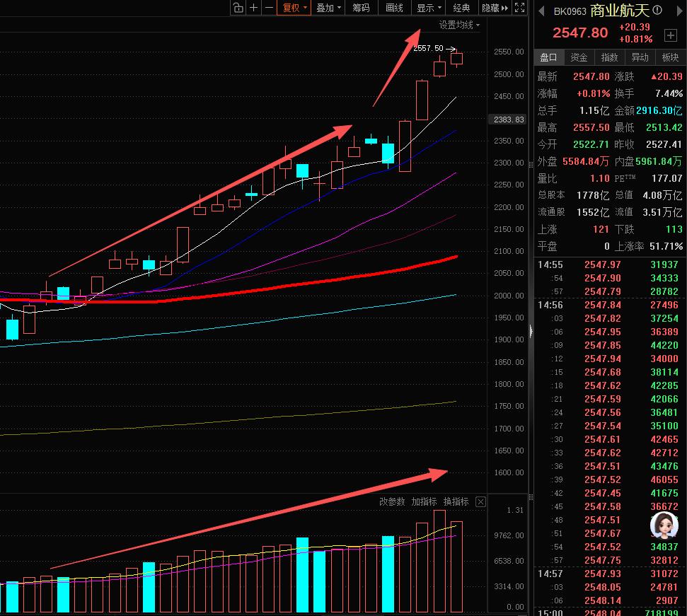
Task: Click the 最高 value 2557.50
Action: (591, 127)
